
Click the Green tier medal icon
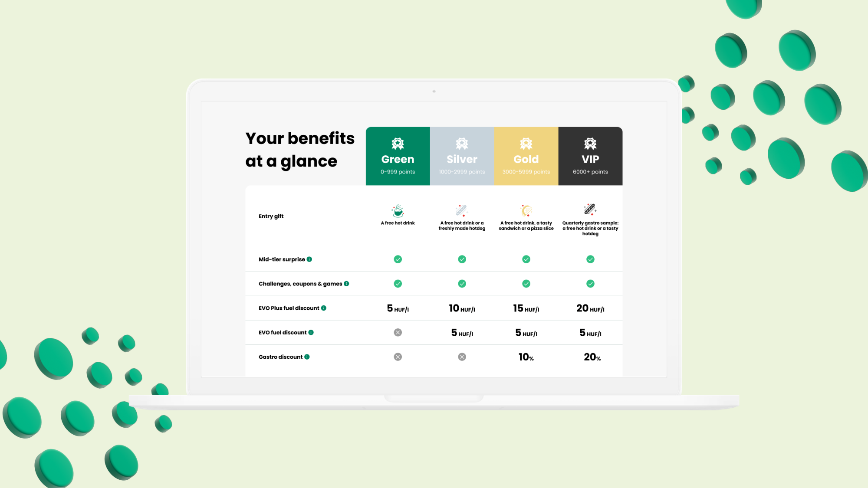pos(398,143)
